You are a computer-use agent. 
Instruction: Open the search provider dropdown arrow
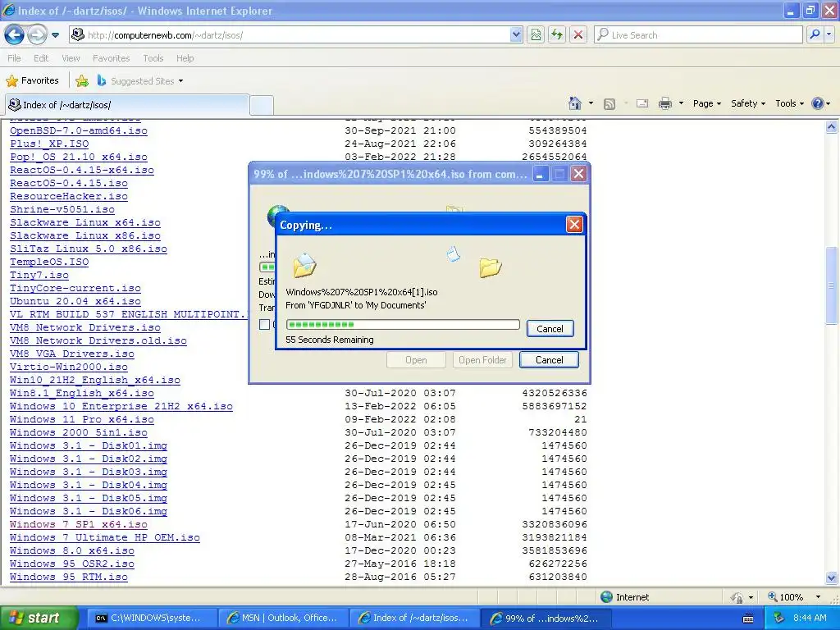[829, 34]
